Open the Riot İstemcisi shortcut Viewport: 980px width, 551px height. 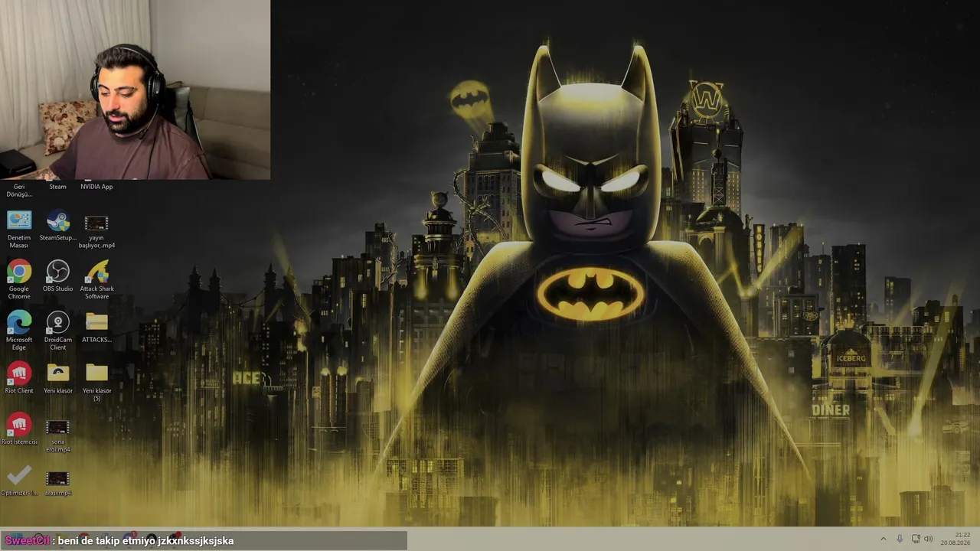click(19, 429)
